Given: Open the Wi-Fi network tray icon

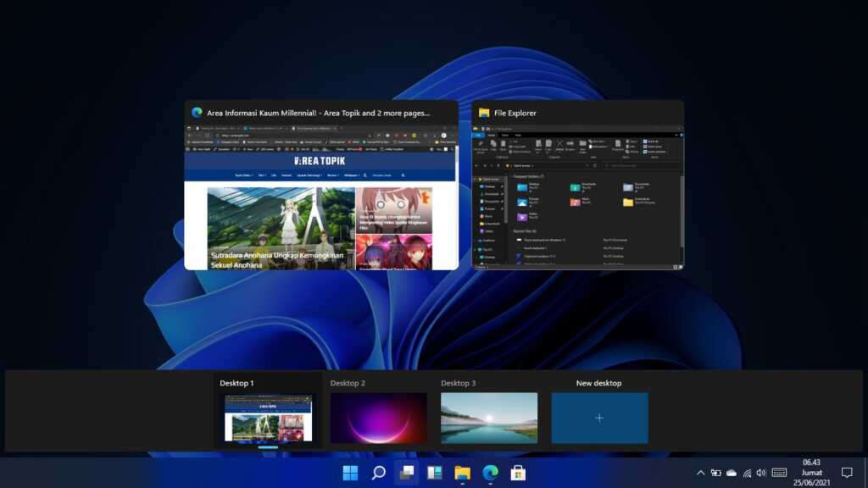Looking at the screenshot, I should pyautogui.click(x=748, y=473).
